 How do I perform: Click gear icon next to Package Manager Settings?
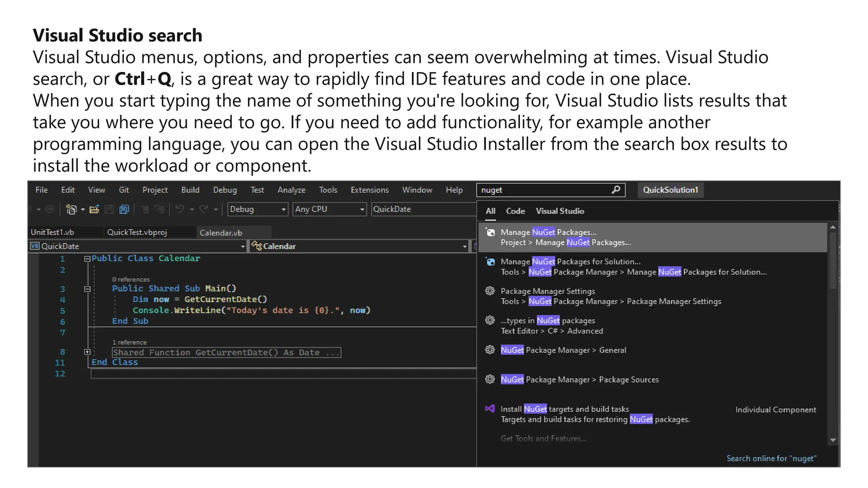[x=490, y=291]
